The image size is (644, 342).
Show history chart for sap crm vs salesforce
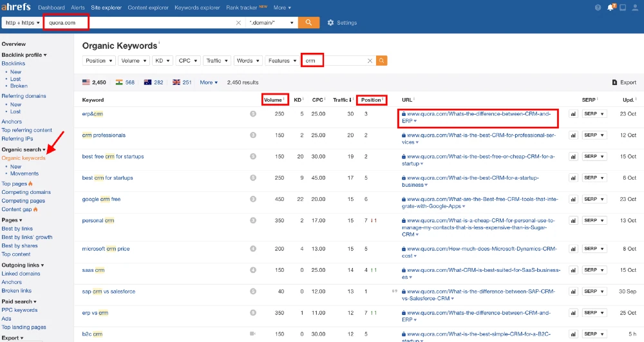(573, 292)
